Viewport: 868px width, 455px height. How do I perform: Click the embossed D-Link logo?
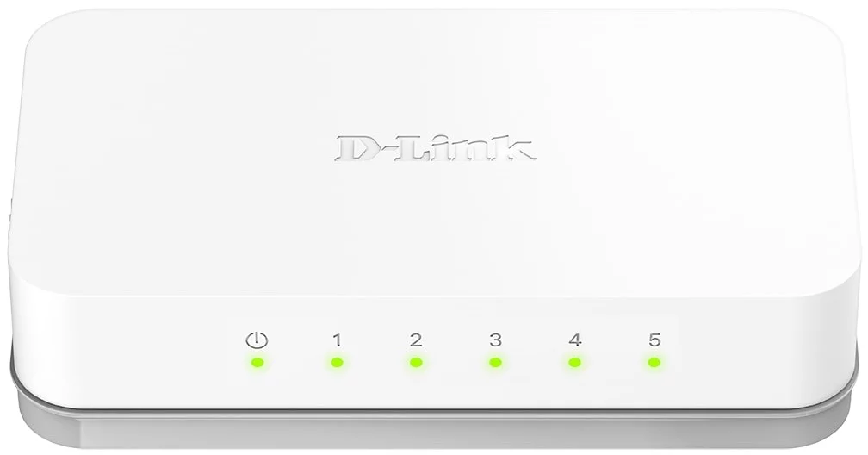tap(435, 149)
